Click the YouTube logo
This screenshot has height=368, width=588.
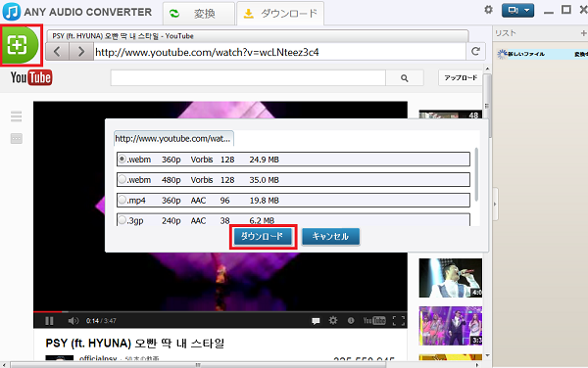31,78
